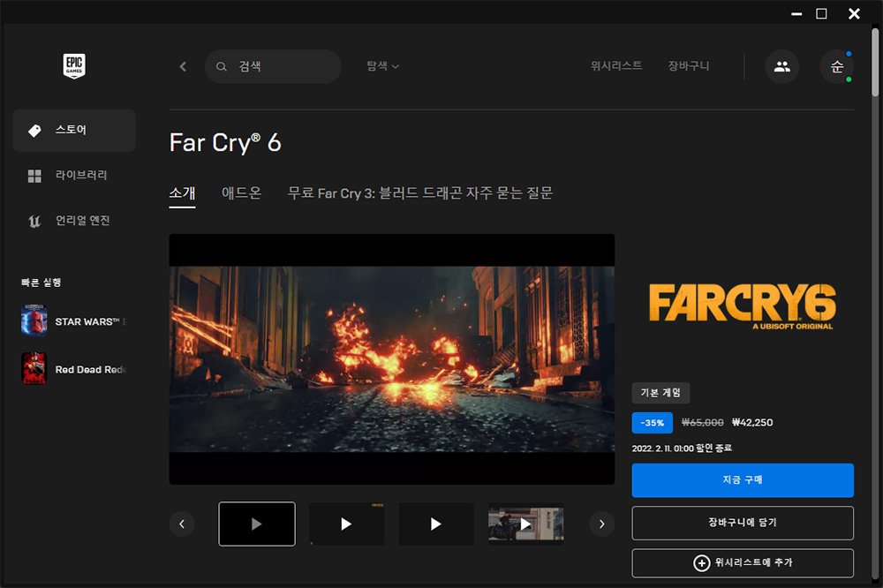The width and height of the screenshot is (883, 588).
Task: Launch STAR WARS from quick launch icon
Action: 34,321
